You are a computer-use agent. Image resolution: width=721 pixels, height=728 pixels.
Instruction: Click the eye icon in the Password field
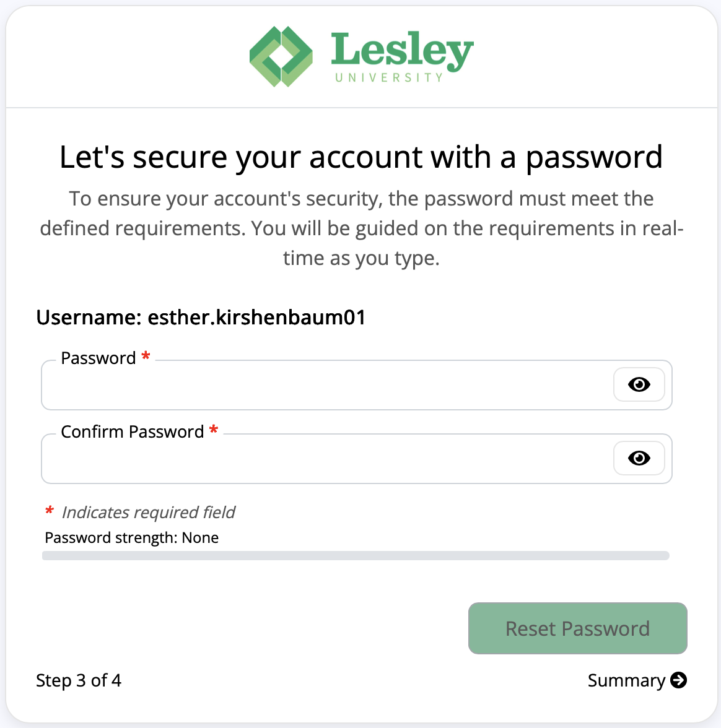[639, 384]
